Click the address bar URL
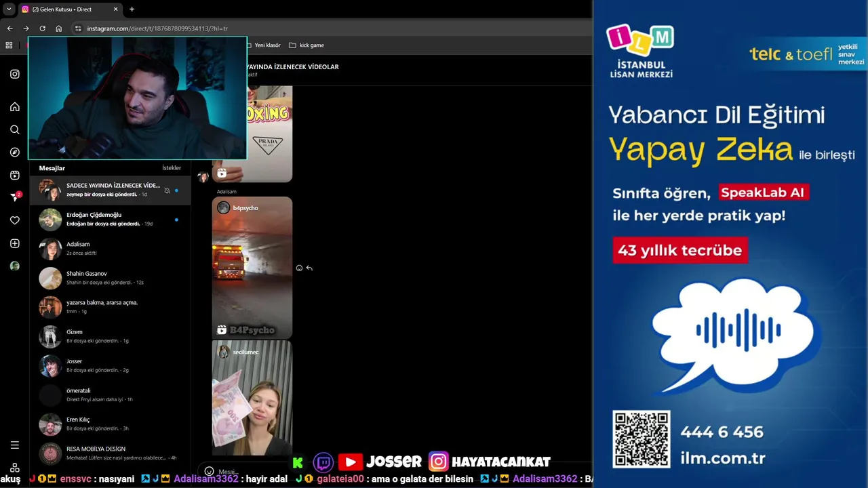This screenshot has width=868, height=488. pos(157,28)
